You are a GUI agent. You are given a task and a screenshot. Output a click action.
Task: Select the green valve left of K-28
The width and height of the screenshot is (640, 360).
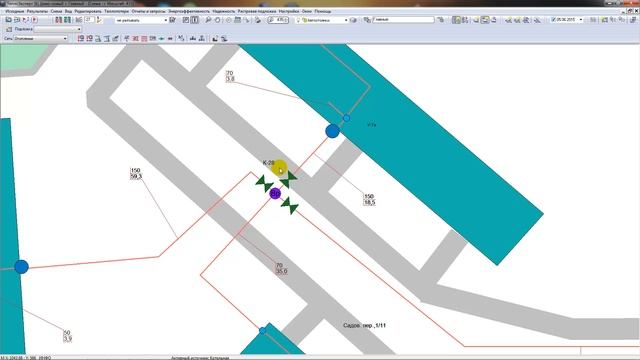[264, 183]
